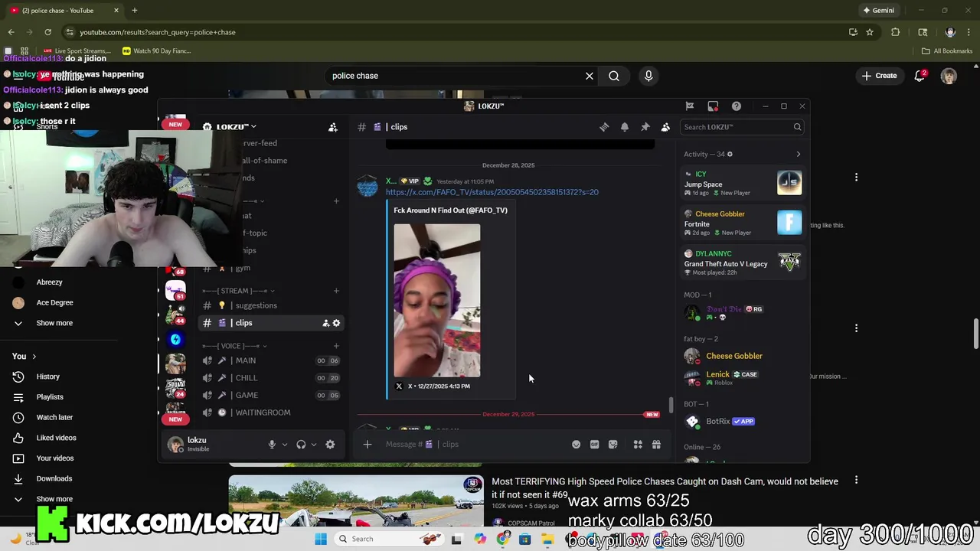Screen dimensions: 980x551
Task: Focus the Discord message input field
Action: 475,445
